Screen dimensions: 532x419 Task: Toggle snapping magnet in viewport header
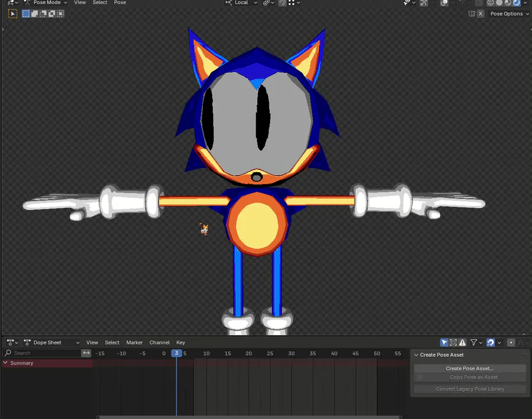pyautogui.click(x=283, y=3)
